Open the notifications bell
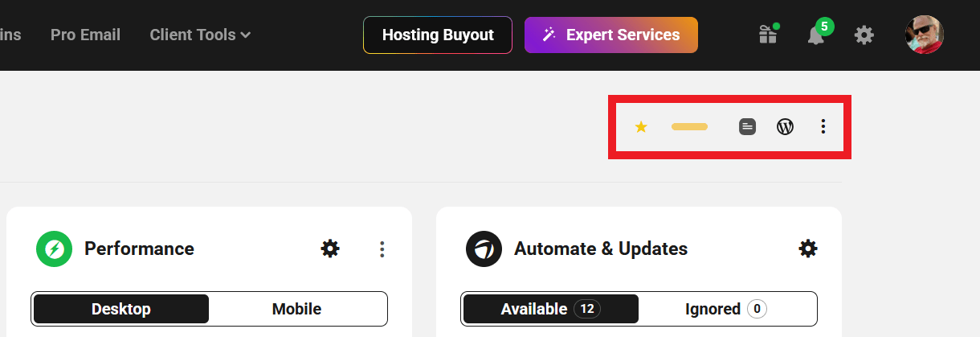980x337 pixels. coord(816,35)
